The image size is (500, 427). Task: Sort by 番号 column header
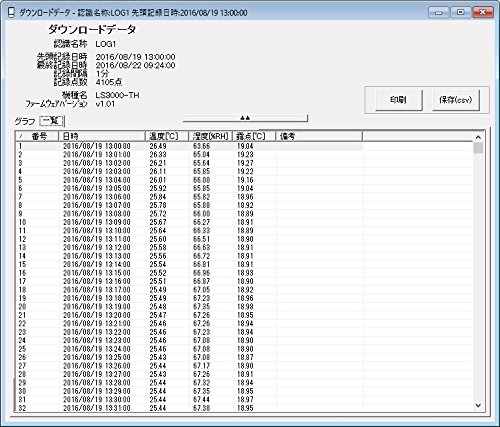click(37, 136)
